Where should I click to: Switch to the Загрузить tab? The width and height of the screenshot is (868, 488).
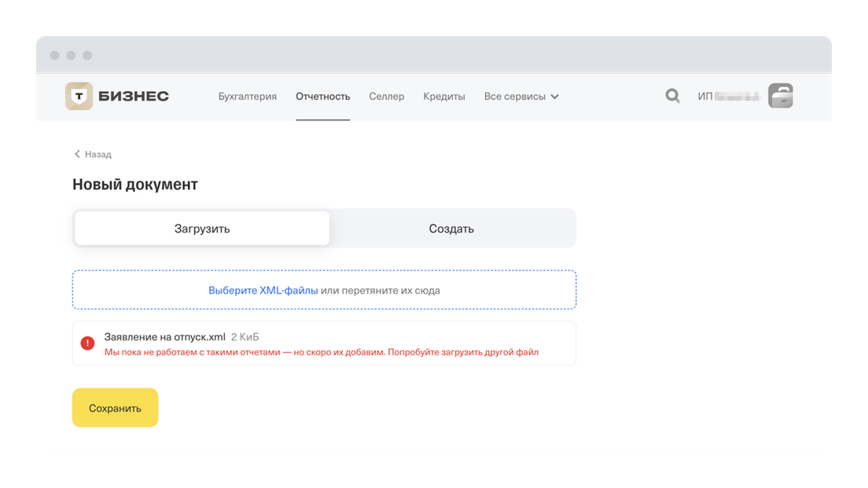coord(202,229)
